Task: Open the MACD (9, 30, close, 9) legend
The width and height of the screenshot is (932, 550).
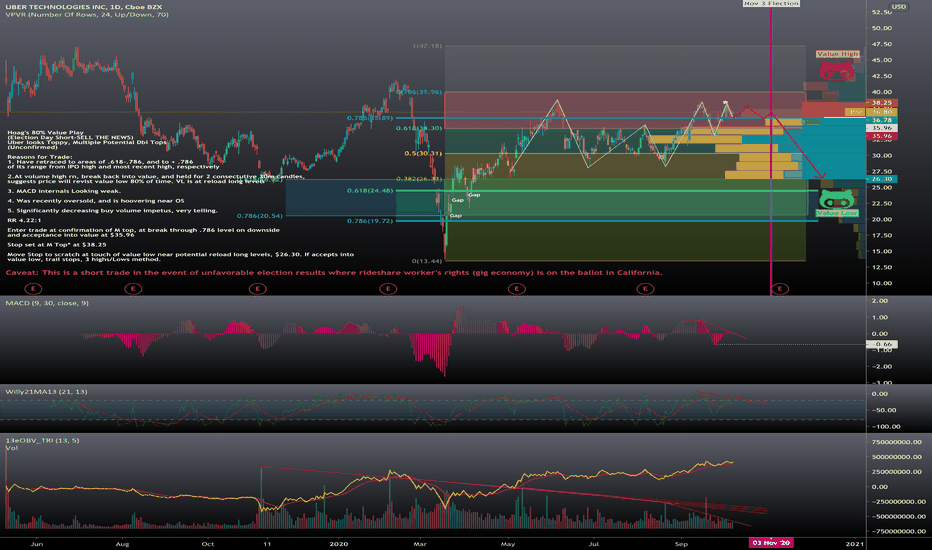Action: click(x=47, y=303)
